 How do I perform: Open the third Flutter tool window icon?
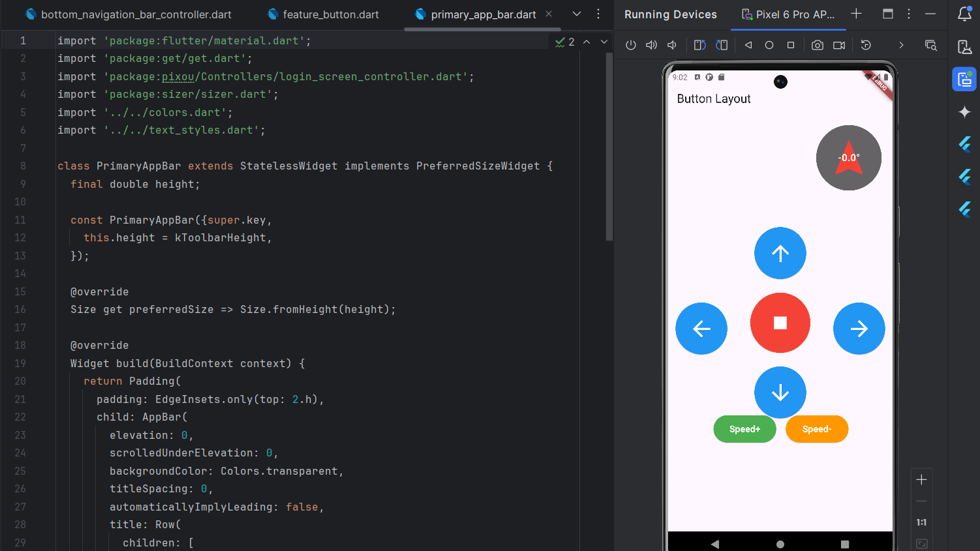tap(964, 209)
